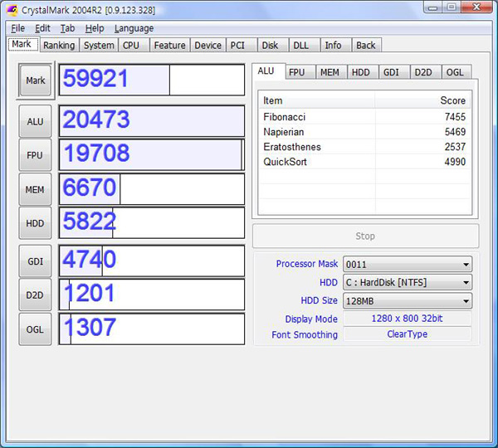
Task: Open the Language menu
Action: point(134,28)
